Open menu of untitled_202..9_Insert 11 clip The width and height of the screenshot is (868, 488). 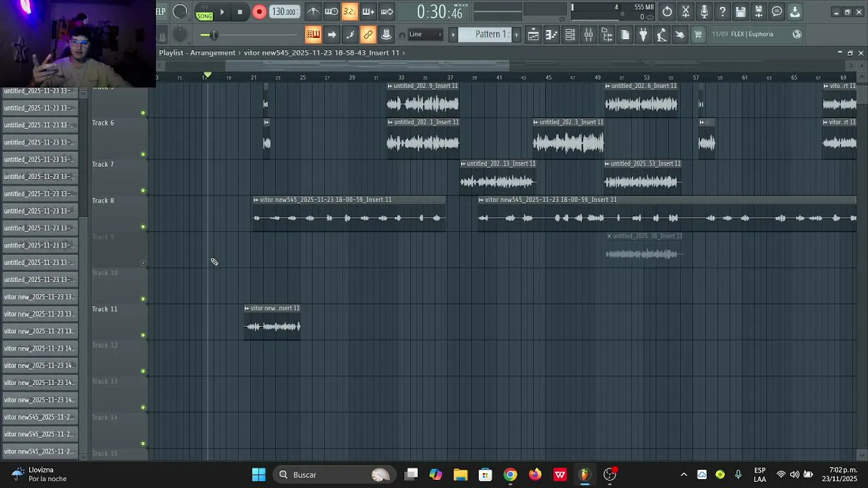point(390,86)
